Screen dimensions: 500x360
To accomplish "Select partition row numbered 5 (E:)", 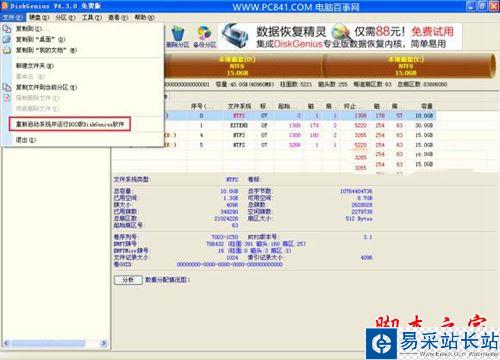I will point(273,145).
